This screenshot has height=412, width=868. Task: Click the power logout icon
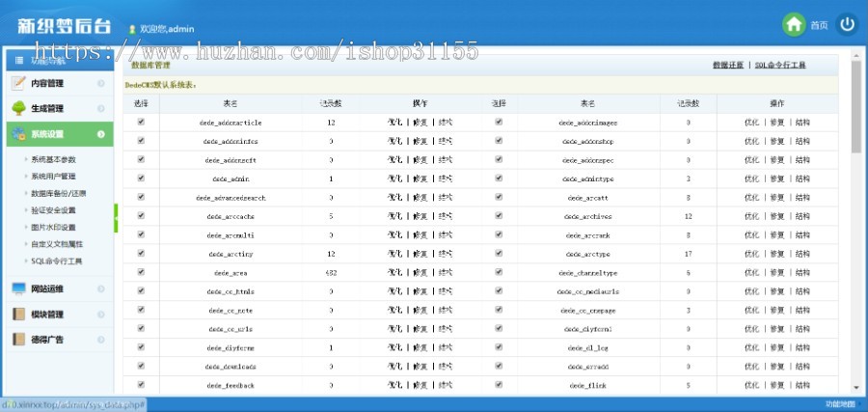pos(847,25)
